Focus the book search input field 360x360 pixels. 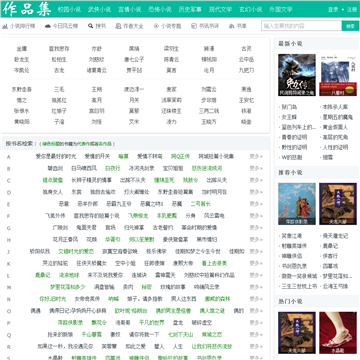301,26
